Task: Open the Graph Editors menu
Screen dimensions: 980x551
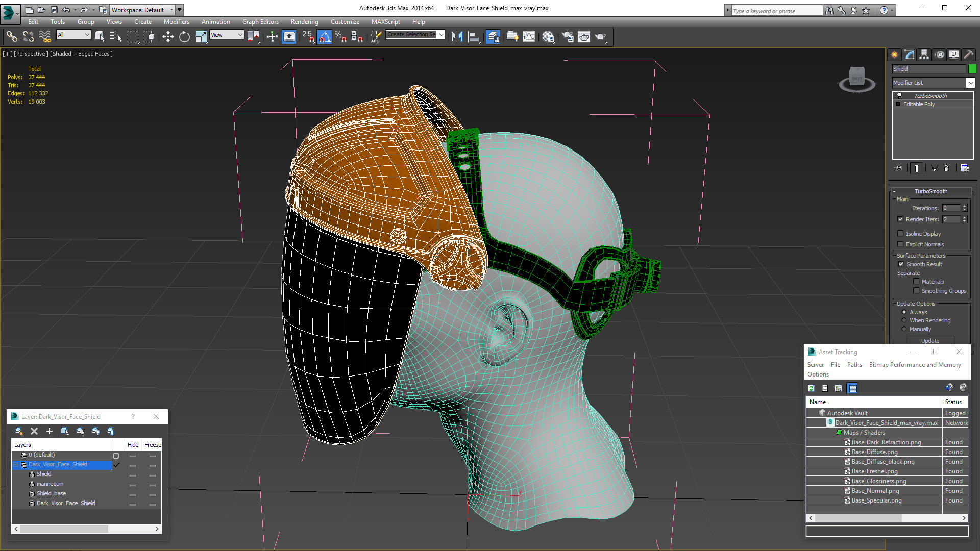Action: coord(260,22)
